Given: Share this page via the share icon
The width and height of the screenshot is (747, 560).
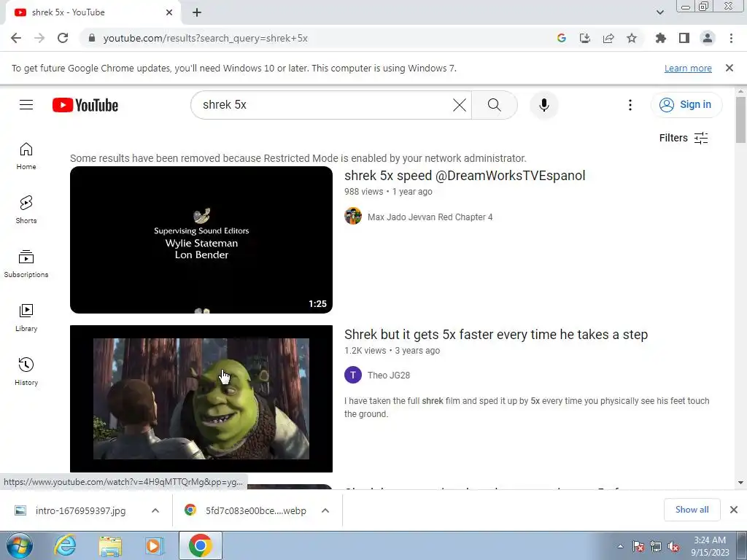Looking at the screenshot, I should 608,38.
